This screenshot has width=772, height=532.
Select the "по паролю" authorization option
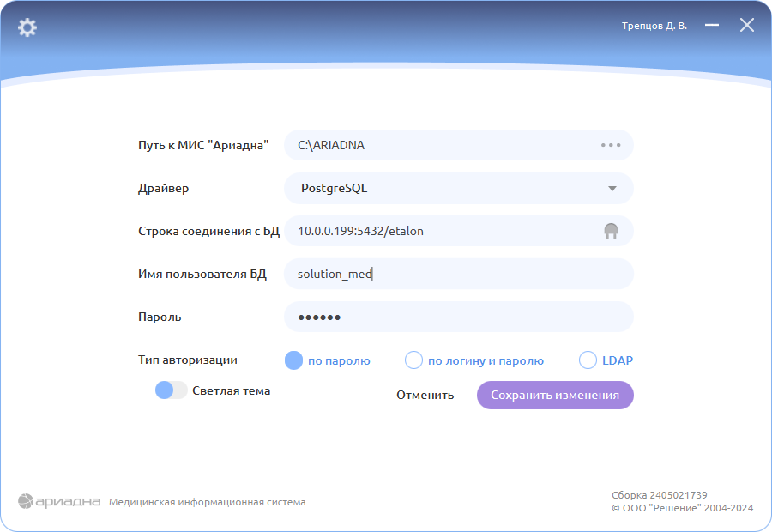point(293,360)
